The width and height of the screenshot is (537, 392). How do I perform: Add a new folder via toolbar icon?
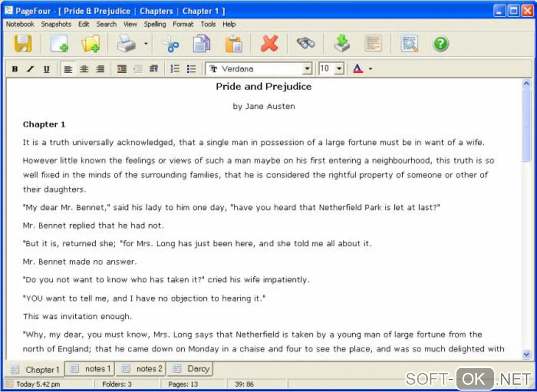[91, 44]
